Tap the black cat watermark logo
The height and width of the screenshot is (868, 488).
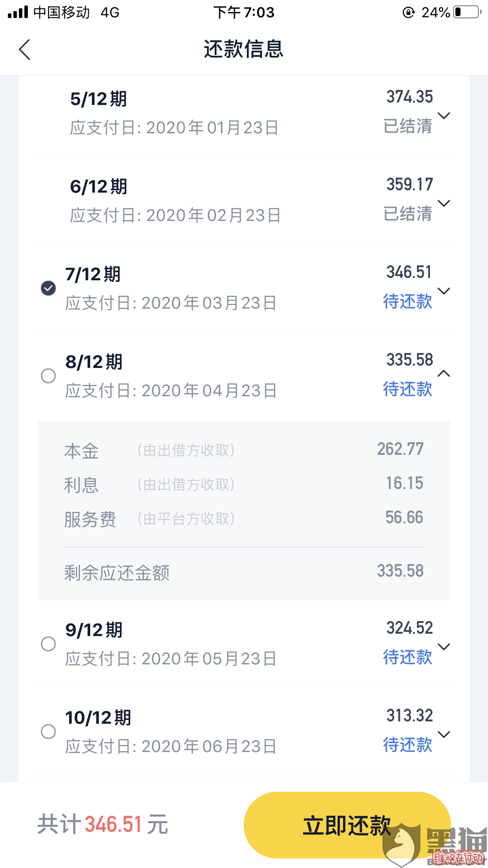(x=434, y=844)
